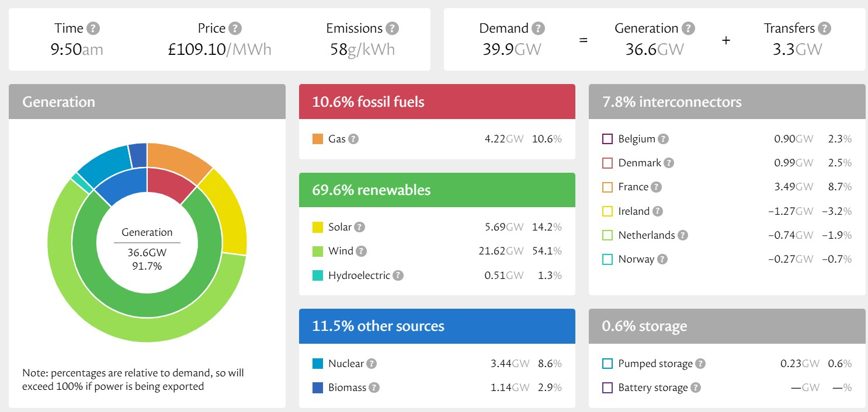Open the Emissions help tooltip icon
868x412 pixels.
(393, 29)
